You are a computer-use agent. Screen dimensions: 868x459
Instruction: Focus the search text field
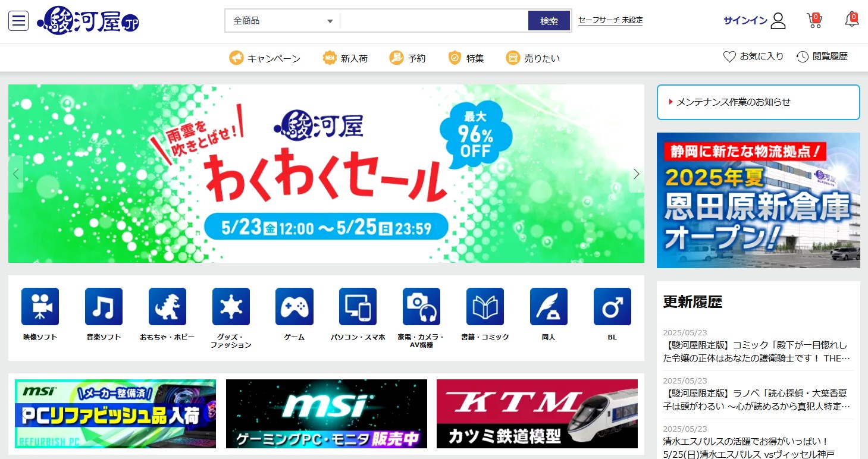click(x=434, y=21)
